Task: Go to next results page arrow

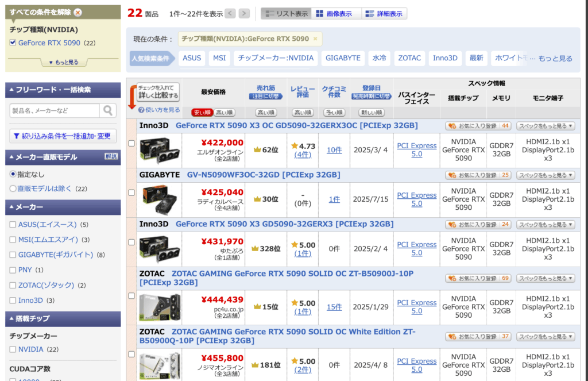Action: (244, 13)
